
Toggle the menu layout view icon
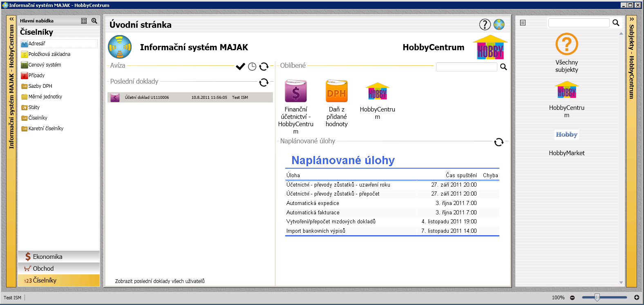(84, 21)
